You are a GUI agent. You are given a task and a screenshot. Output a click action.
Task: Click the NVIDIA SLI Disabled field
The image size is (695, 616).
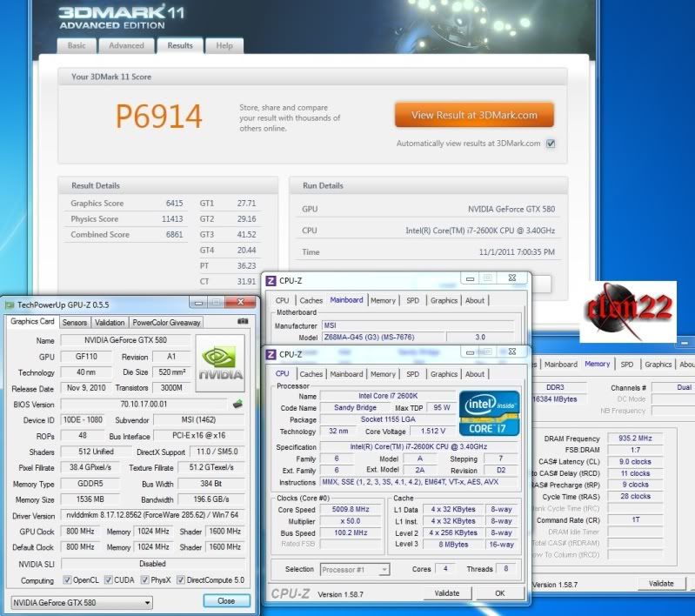point(152,564)
